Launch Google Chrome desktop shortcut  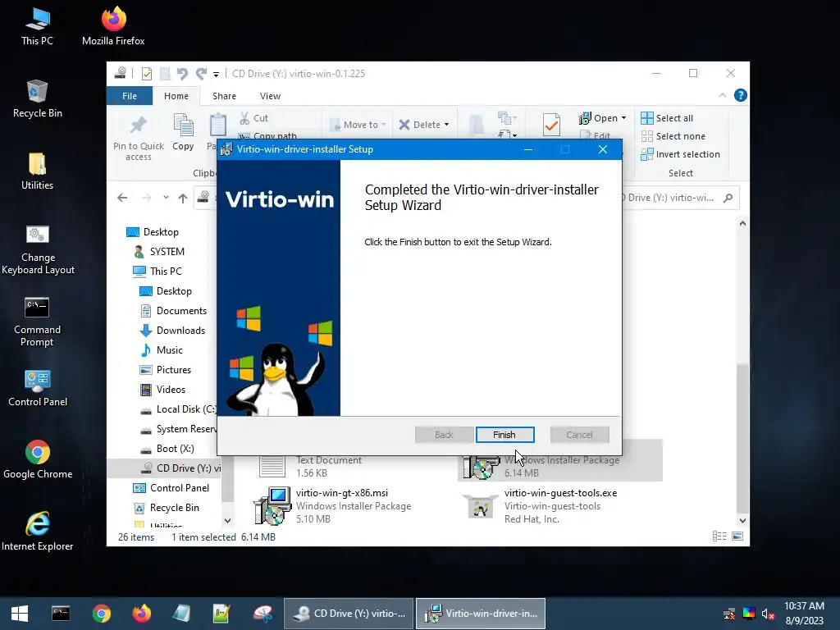coord(38,459)
